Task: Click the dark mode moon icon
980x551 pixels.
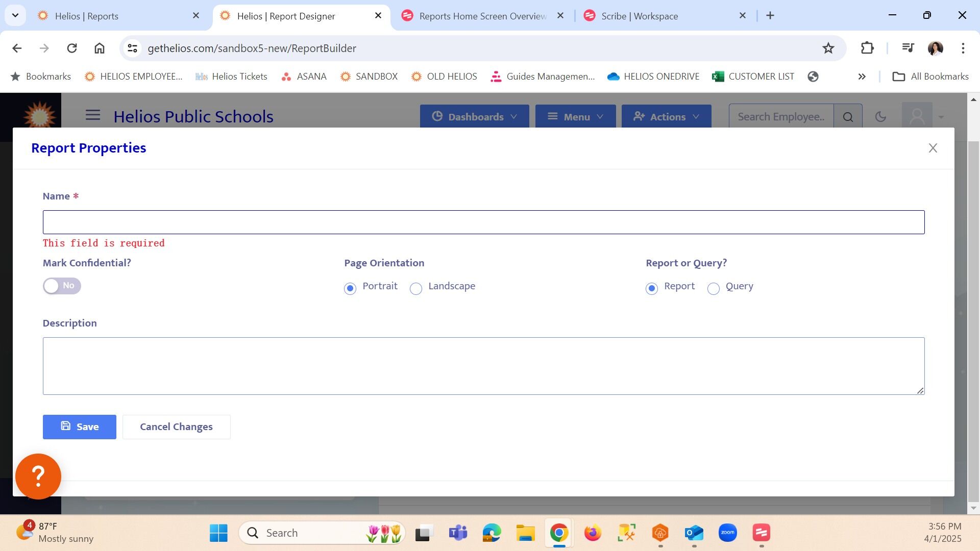Action: (x=880, y=117)
